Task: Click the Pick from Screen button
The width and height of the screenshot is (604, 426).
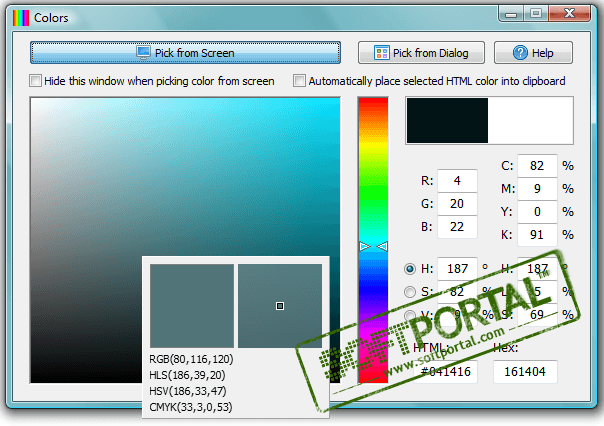Action: pos(185,53)
